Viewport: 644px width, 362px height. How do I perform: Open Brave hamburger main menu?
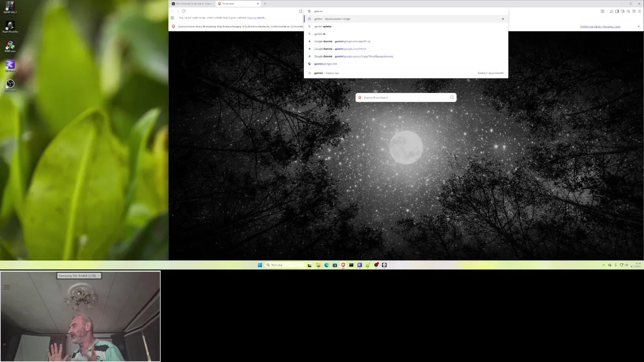pyautogui.click(x=639, y=11)
